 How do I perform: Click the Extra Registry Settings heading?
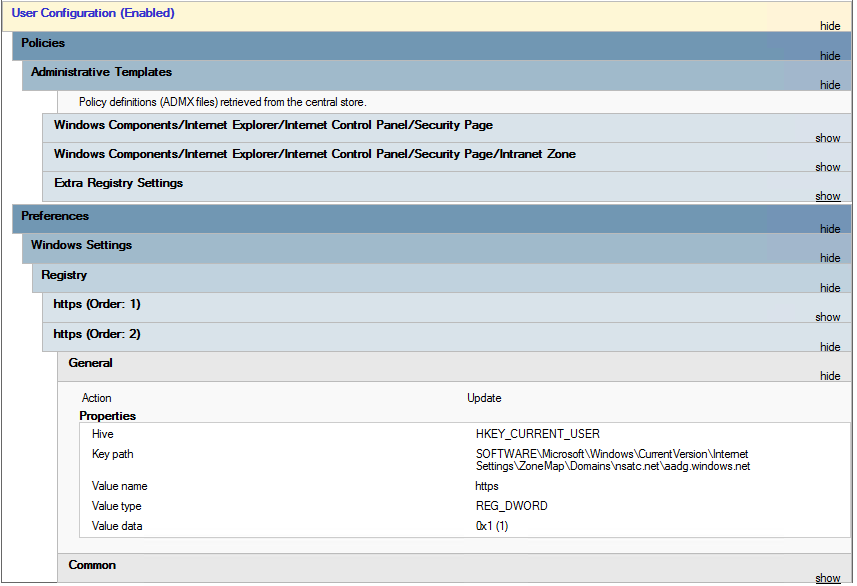point(118,183)
